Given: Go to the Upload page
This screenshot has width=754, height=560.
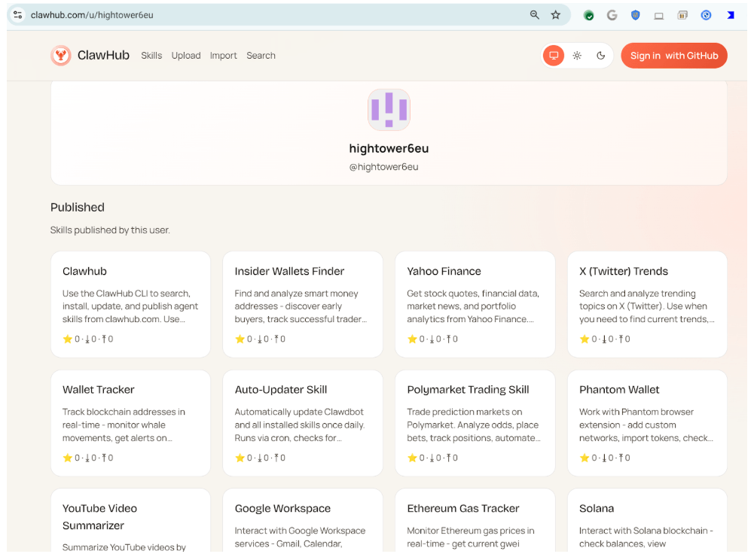Looking at the screenshot, I should tap(186, 56).
